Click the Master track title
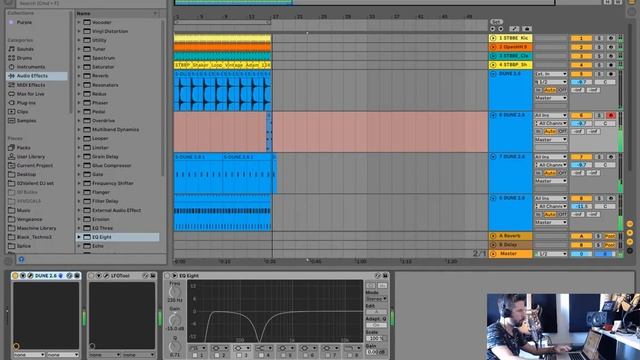The height and width of the screenshot is (360, 640). click(x=509, y=254)
